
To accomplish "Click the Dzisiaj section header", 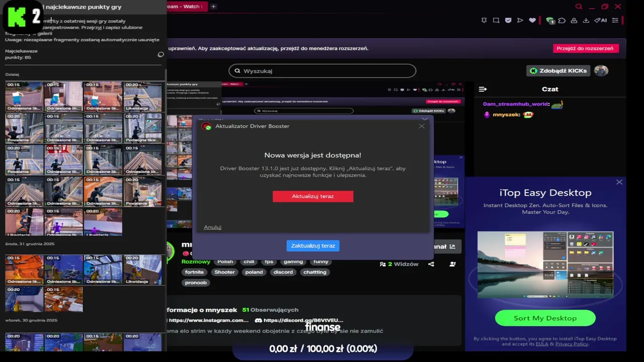I will (x=12, y=74).
